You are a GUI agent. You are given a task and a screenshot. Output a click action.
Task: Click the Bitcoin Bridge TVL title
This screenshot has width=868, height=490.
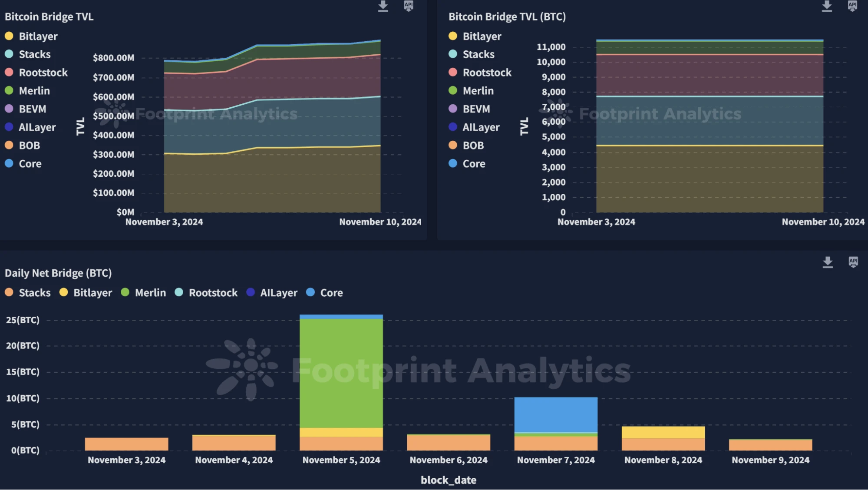(x=49, y=17)
